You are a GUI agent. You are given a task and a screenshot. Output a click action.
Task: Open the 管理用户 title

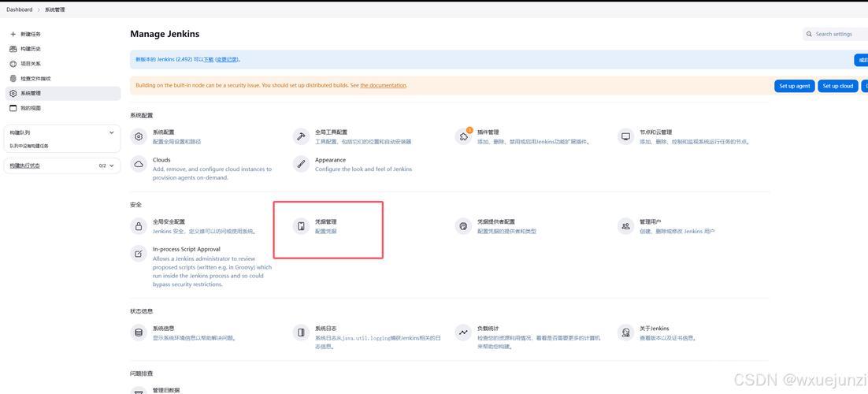click(651, 221)
